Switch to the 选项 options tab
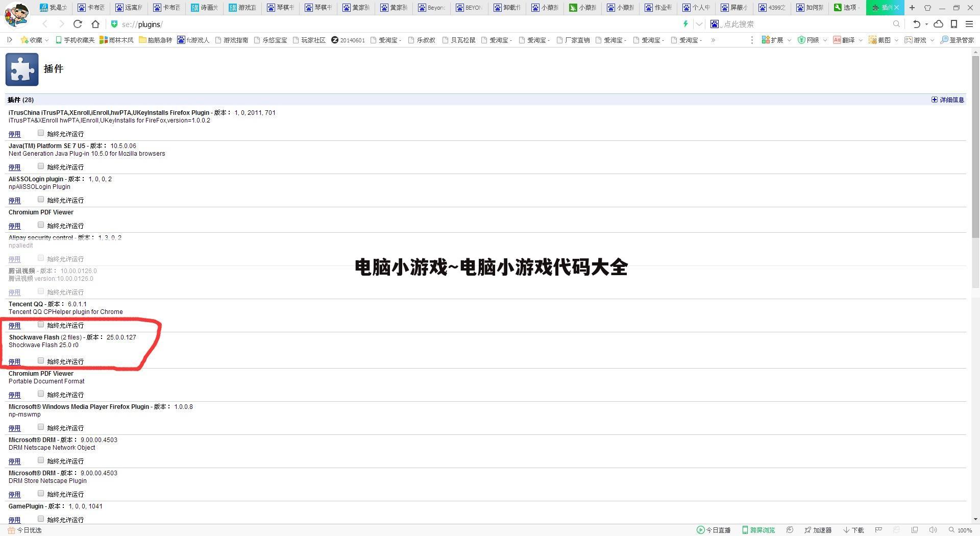The height and width of the screenshot is (536, 980). [x=847, y=8]
